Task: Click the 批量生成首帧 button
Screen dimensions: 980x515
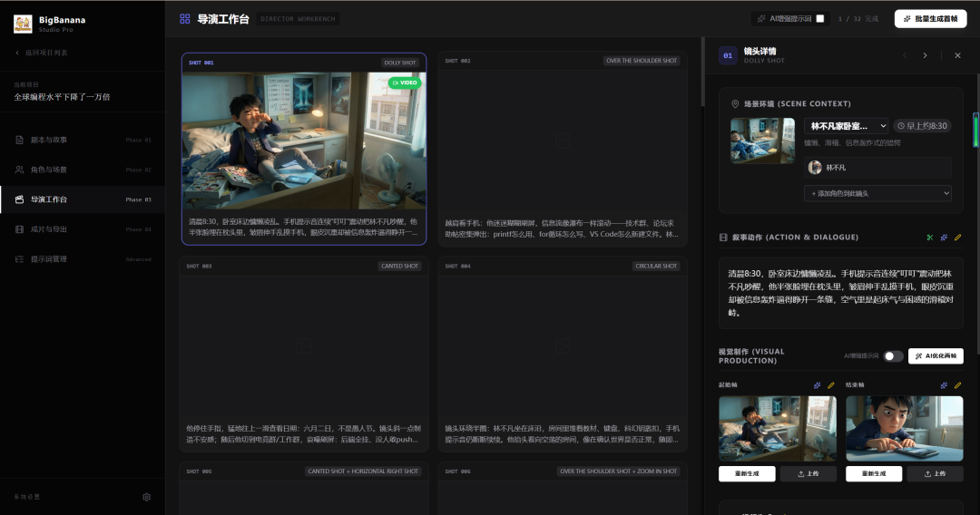Action: point(929,18)
